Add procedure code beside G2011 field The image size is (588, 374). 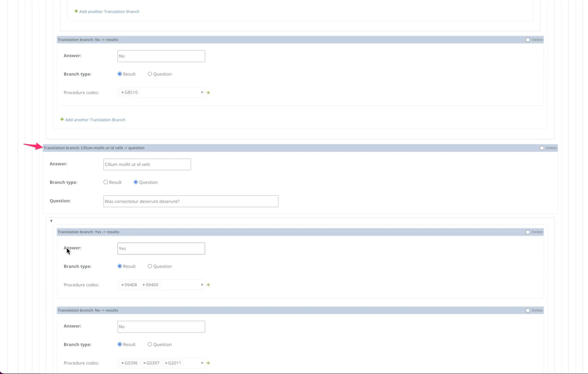pos(208,363)
